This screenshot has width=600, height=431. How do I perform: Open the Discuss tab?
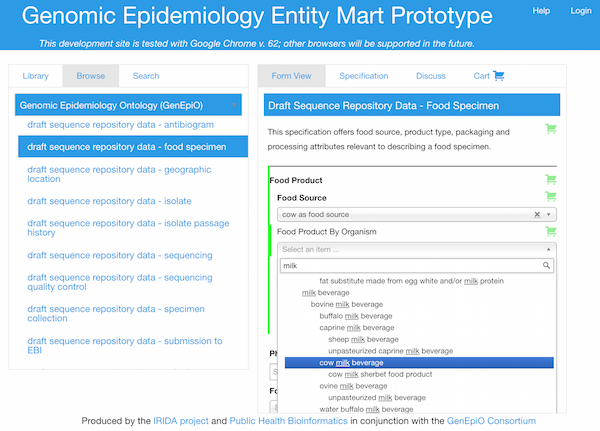pos(431,76)
